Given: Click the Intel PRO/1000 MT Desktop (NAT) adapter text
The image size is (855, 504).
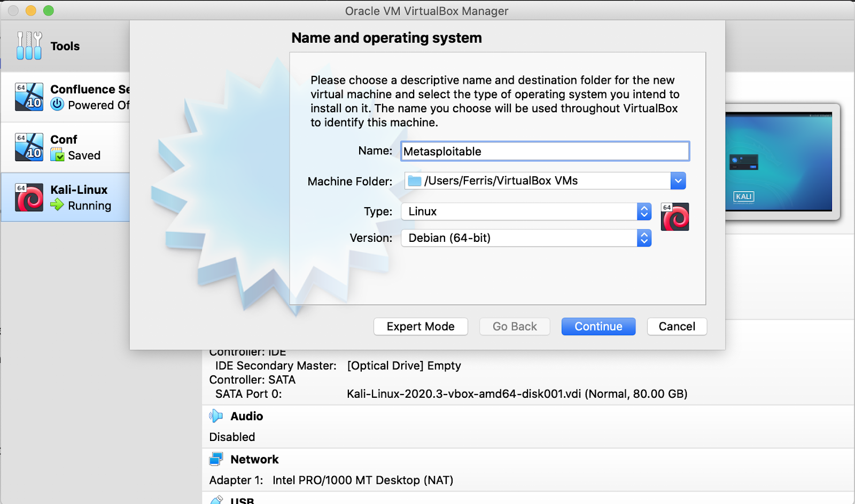Looking at the screenshot, I should 363,480.
